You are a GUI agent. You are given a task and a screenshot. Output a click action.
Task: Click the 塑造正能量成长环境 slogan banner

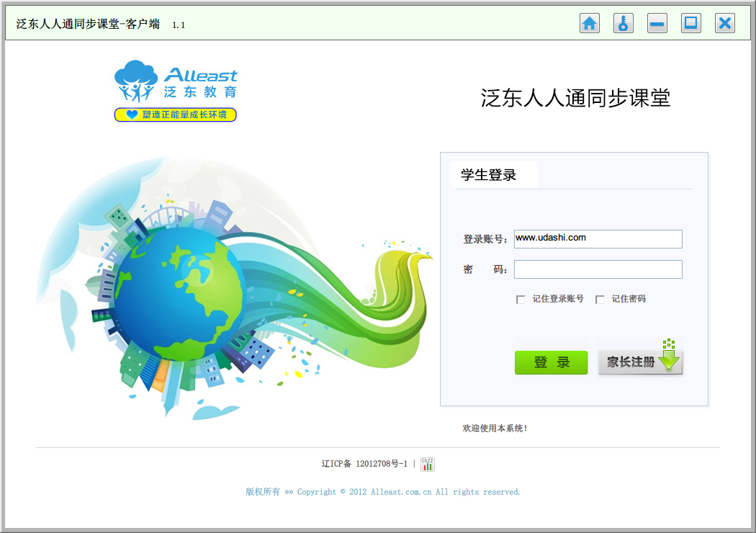coord(176,115)
